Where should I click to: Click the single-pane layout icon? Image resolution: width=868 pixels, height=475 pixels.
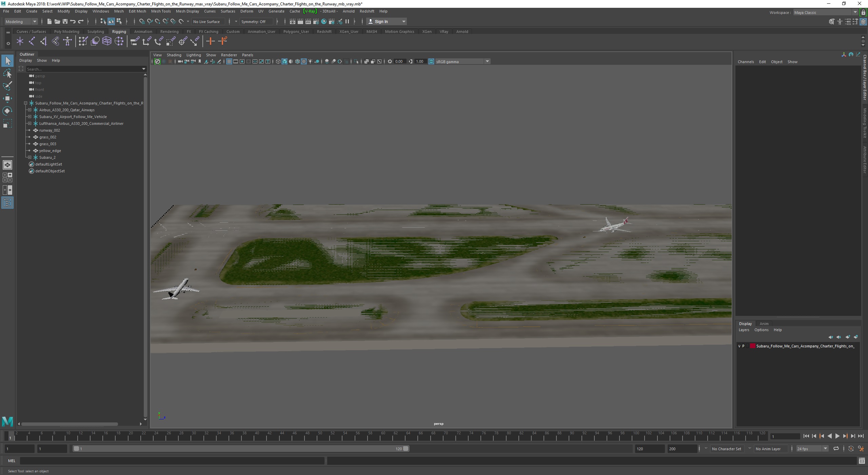point(7,165)
